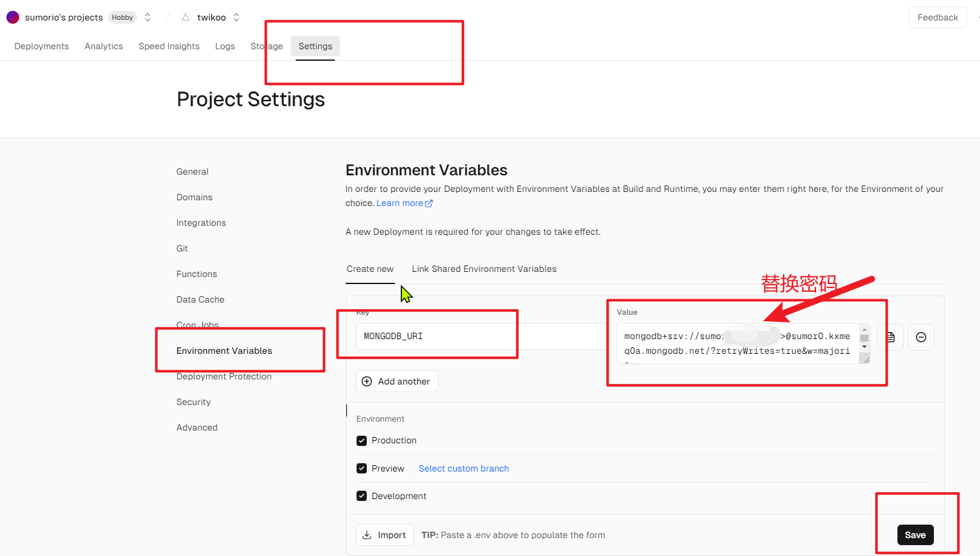The height and width of the screenshot is (556, 980).
Task: Open Git settings in the sidebar
Action: click(x=182, y=248)
